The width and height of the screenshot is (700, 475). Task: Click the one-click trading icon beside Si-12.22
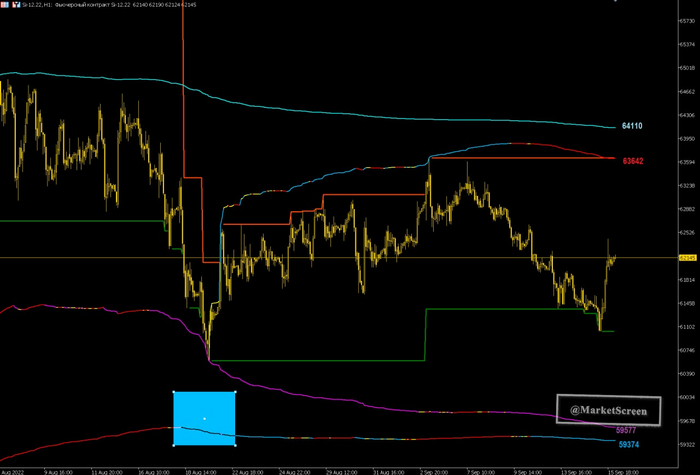(x=15, y=4)
